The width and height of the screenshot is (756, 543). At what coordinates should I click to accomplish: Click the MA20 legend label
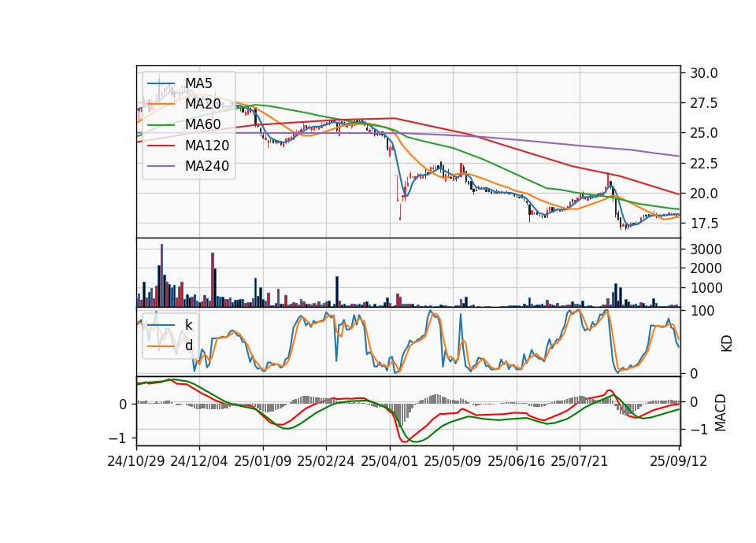pyautogui.click(x=203, y=104)
